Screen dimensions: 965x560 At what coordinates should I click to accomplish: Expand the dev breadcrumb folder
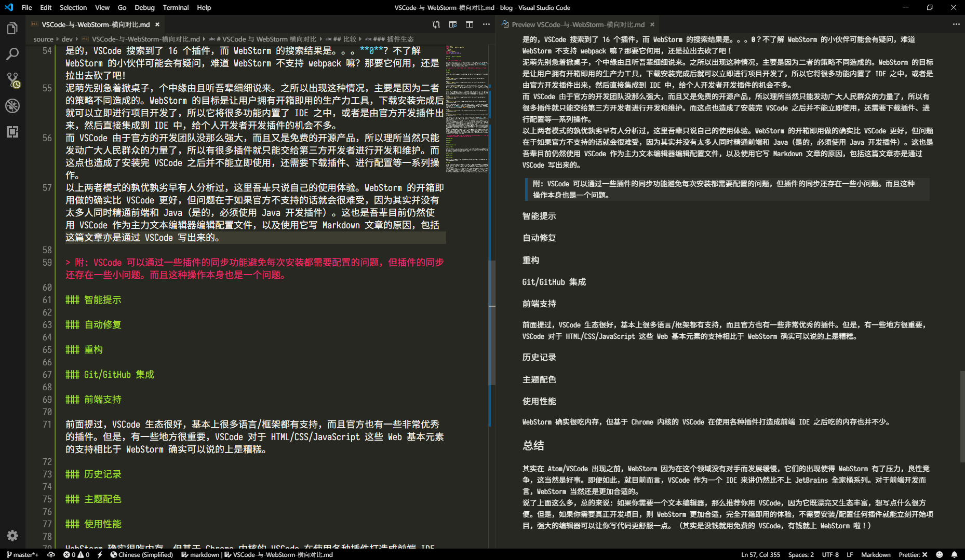(67, 39)
